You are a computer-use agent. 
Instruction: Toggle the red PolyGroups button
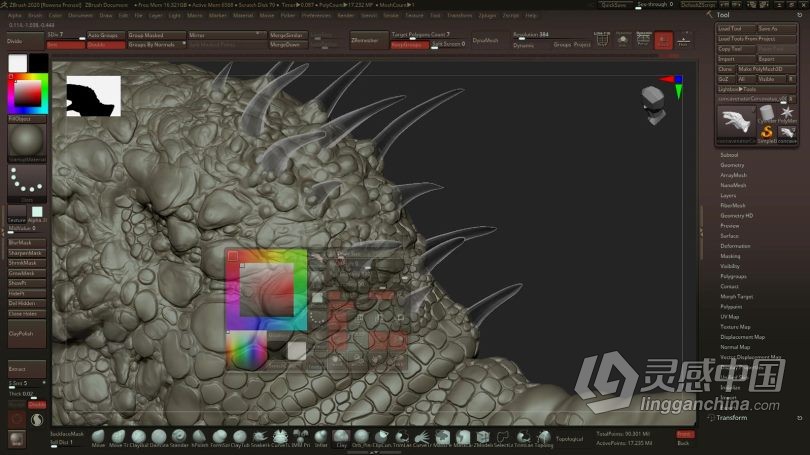click(x=410, y=45)
